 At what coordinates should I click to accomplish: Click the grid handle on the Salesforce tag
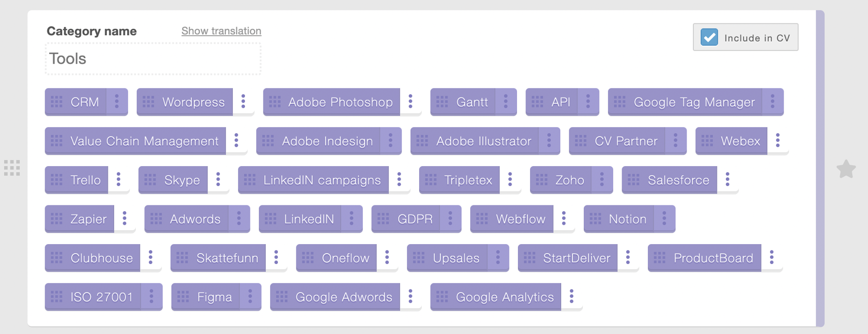633,180
